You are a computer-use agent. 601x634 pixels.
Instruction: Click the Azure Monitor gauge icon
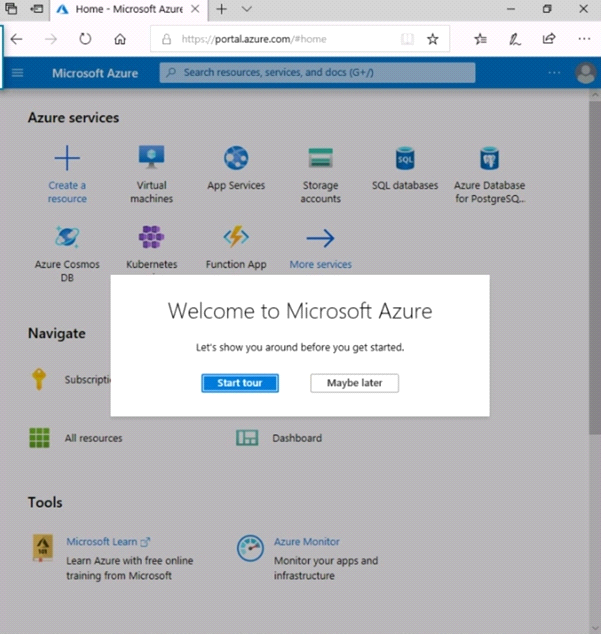[250, 548]
